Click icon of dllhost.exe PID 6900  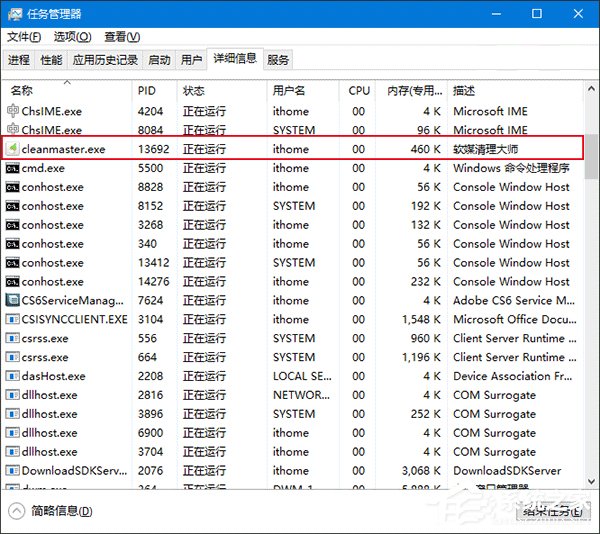point(13,433)
